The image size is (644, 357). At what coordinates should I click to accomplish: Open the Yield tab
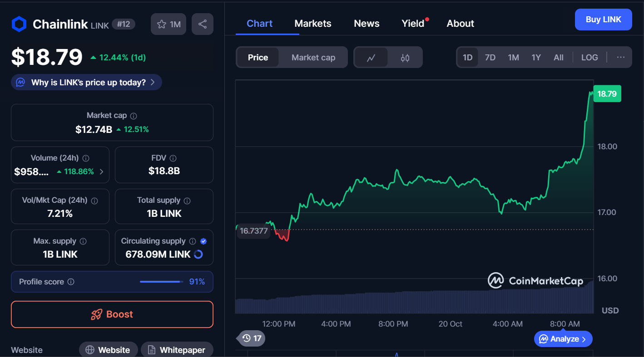[x=412, y=24]
